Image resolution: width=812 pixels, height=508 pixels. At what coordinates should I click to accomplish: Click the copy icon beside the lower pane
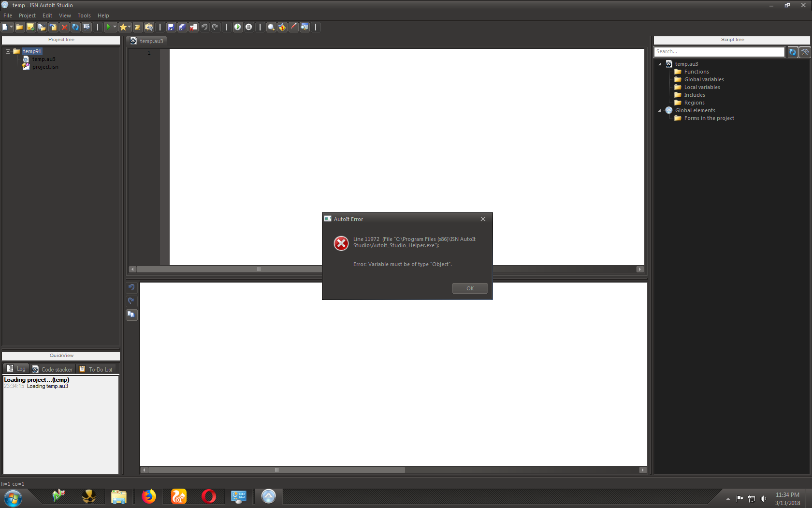[131, 314]
